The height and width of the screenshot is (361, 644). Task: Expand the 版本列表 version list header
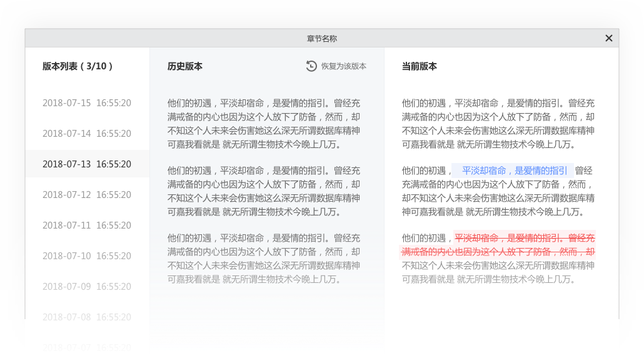pos(77,66)
